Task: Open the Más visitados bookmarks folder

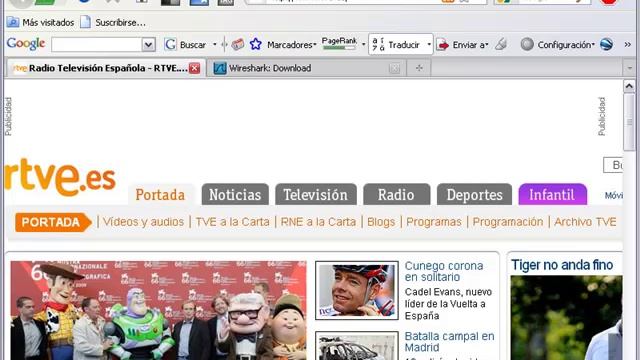Action: pyautogui.click(x=40, y=22)
